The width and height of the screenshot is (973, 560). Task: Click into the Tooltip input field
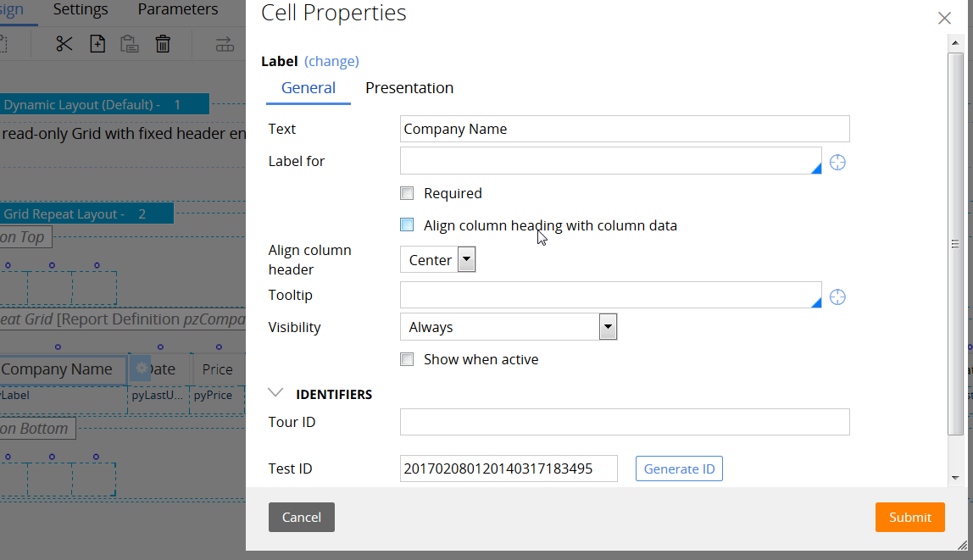point(610,295)
